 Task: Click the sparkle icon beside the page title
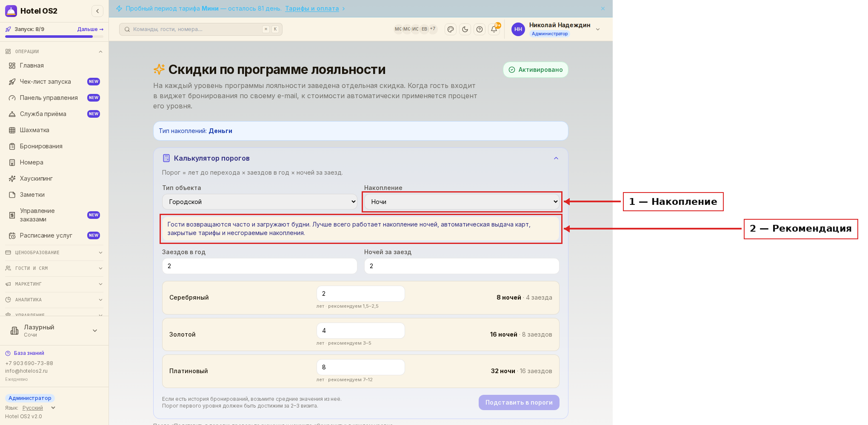(x=159, y=69)
